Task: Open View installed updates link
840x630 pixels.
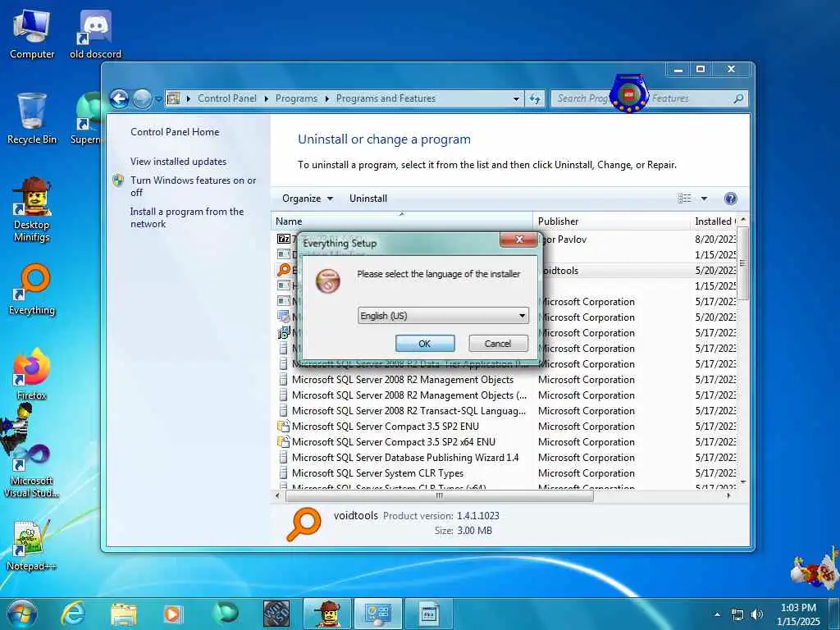Action: 178,162
